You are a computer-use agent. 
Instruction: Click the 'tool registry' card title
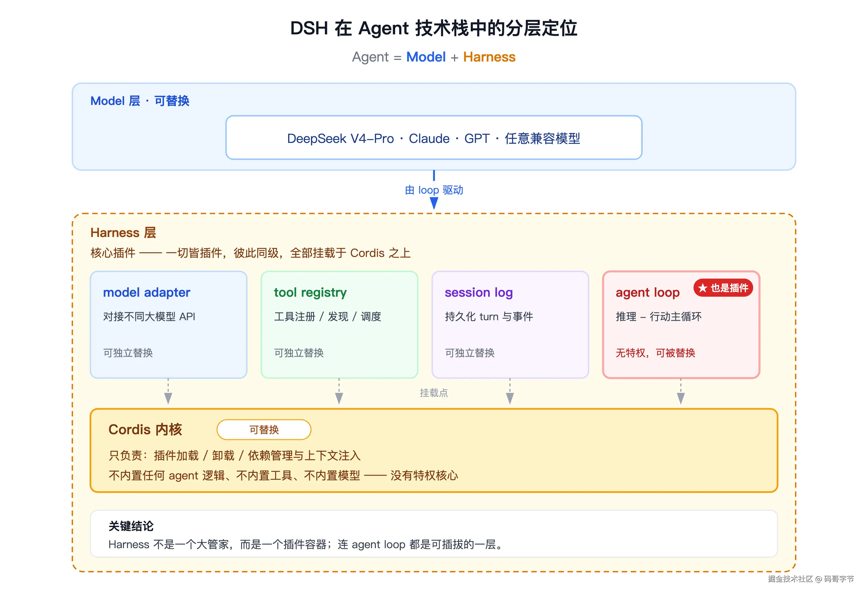click(x=310, y=292)
